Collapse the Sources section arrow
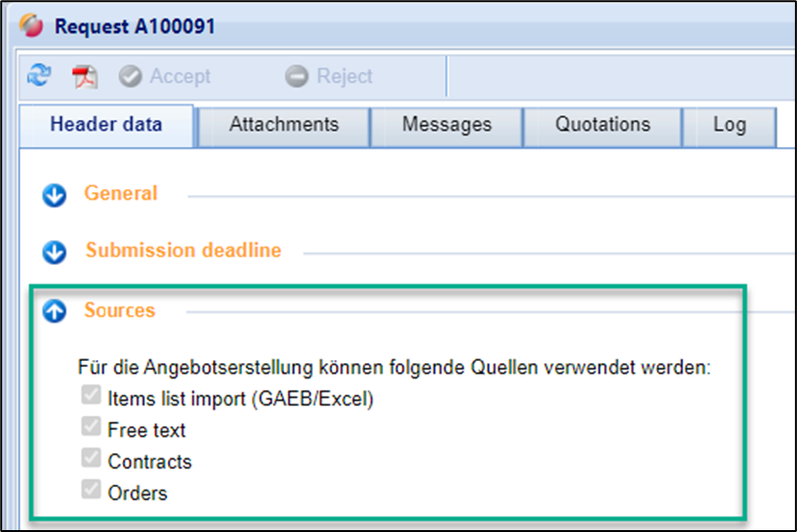 pyautogui.click(x=54, y=311)
